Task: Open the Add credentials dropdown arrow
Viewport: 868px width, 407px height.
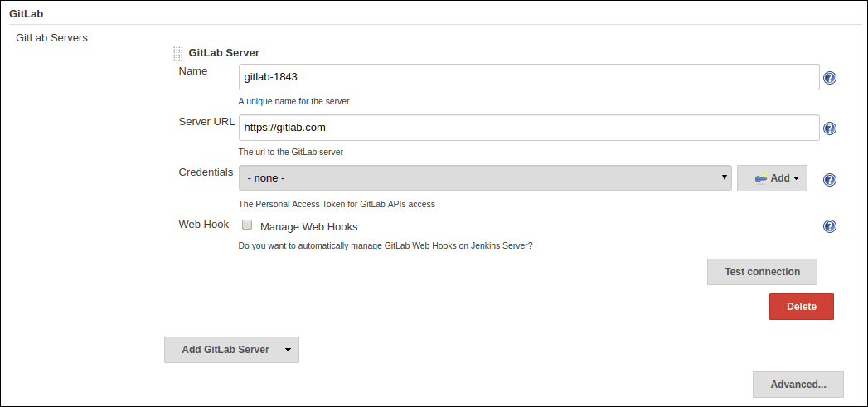Action: pyautogui.click(x=796, y=178)
